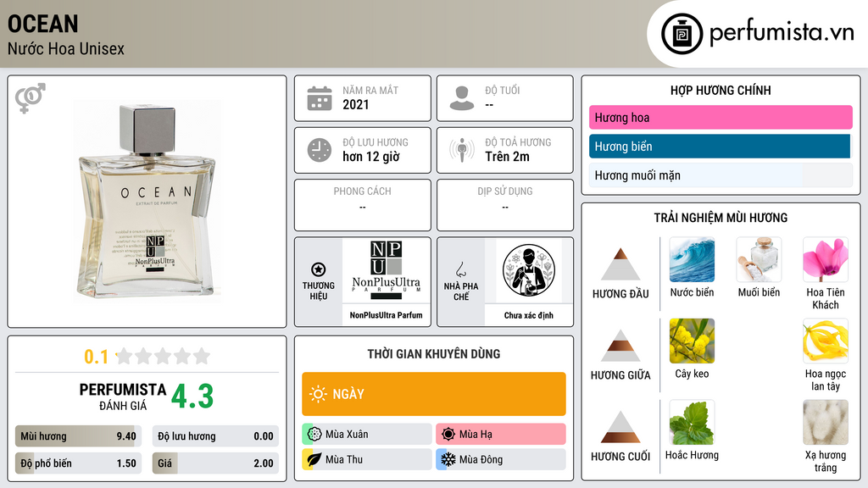
Task: Click the sillage icon beside Độ toả hương
Action: [x=462, y=150]
